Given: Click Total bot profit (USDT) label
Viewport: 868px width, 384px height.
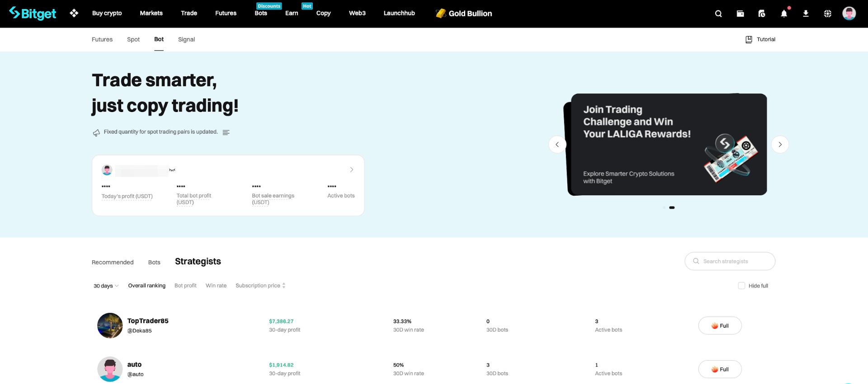Looking at the screenshot, I should [194, 199].
